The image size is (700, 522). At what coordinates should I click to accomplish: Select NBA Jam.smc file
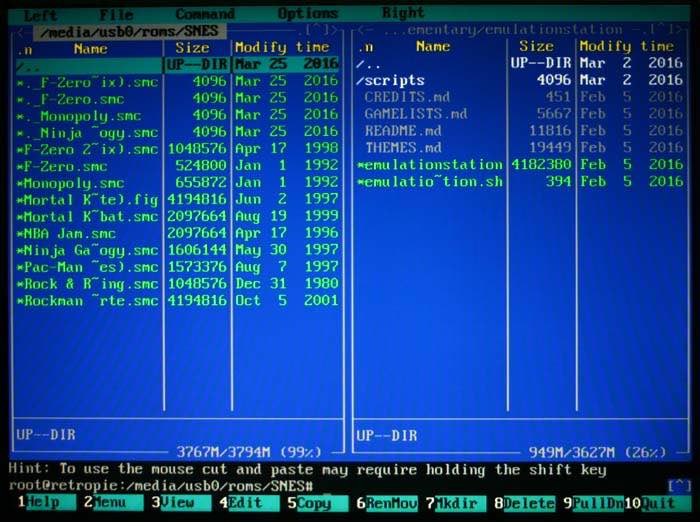pyautogui.click(x=177, y=234)
